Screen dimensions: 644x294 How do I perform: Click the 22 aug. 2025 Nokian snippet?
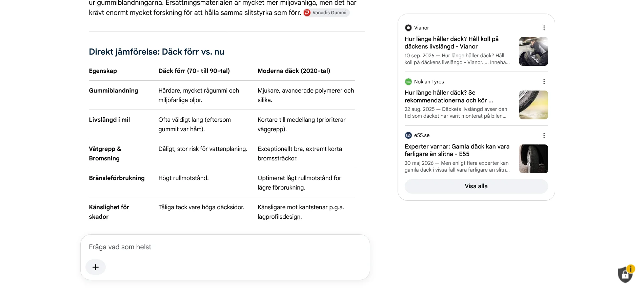(456, 113)
